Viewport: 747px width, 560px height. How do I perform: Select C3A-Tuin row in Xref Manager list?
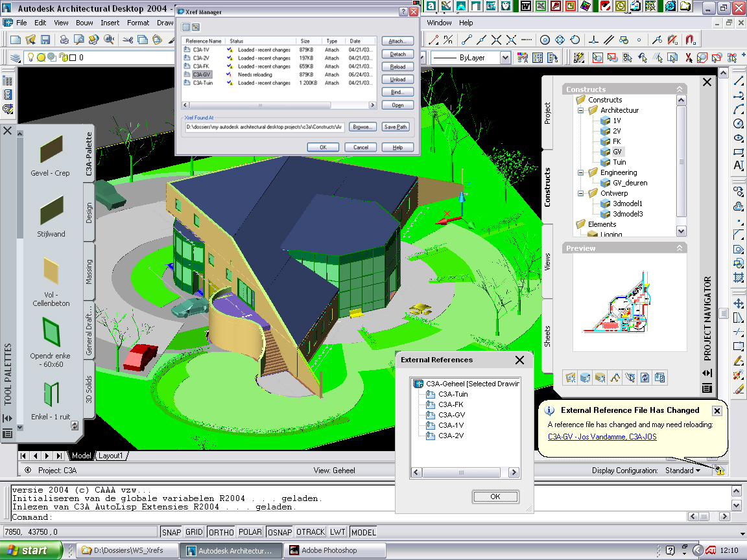pyautogui.click(x=278, y=83)
